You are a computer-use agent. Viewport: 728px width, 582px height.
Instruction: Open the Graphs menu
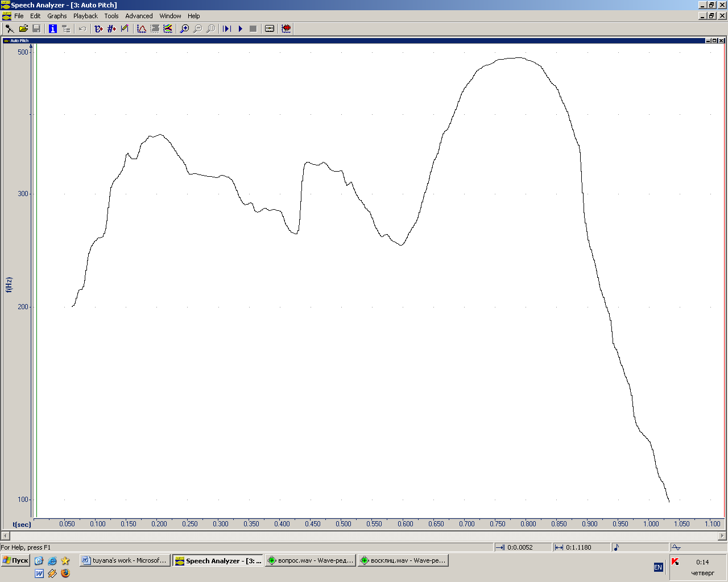(x=57, y=16)
